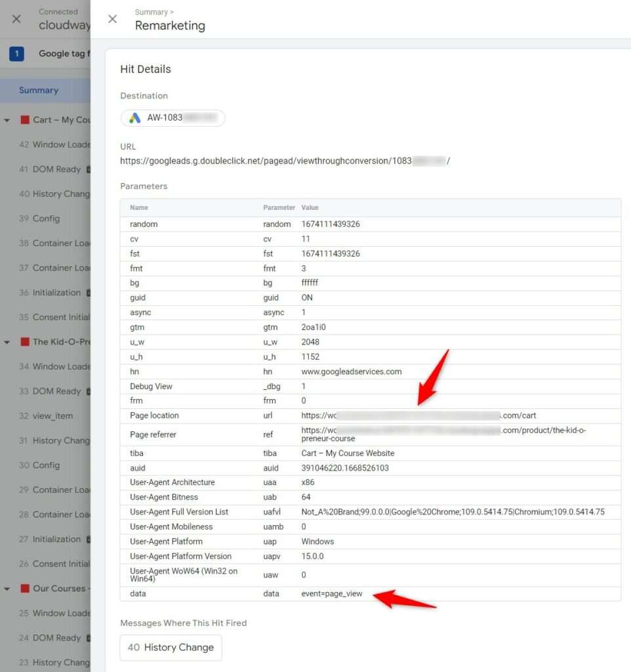Viewport: 631px width, 672px height.
Task: Click the gtm value 2oa1i0
Action: [x=314, y=327]
